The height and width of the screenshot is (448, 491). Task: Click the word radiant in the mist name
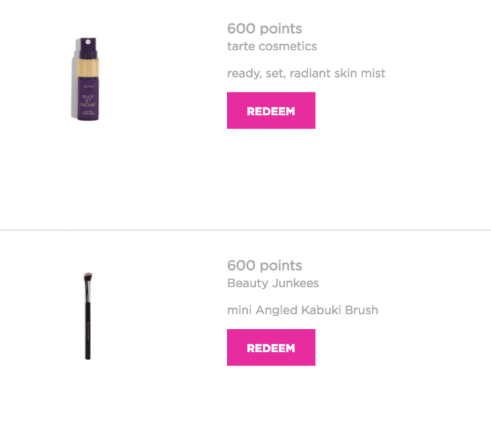pos(310,73)
